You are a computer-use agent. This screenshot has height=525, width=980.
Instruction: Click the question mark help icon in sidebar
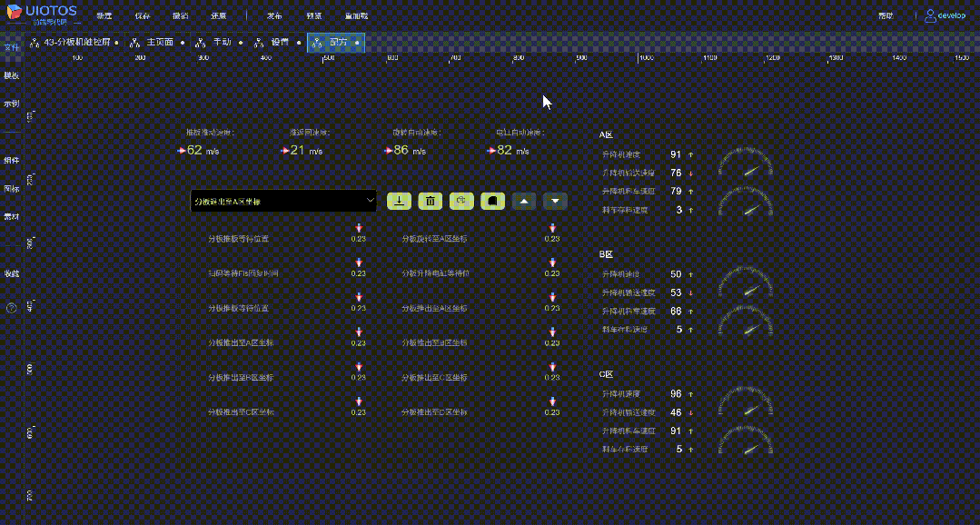(x=11, y=308)
